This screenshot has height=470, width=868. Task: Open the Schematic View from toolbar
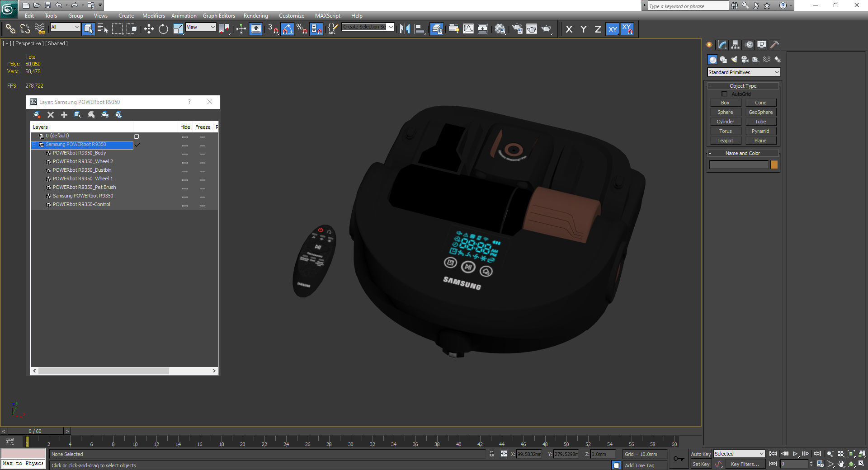[483, 29]
